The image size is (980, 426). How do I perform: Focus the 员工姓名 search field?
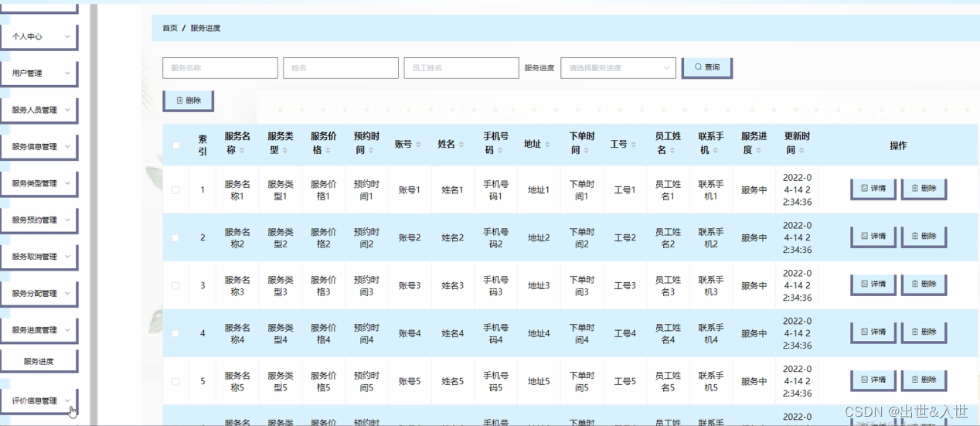461,68
